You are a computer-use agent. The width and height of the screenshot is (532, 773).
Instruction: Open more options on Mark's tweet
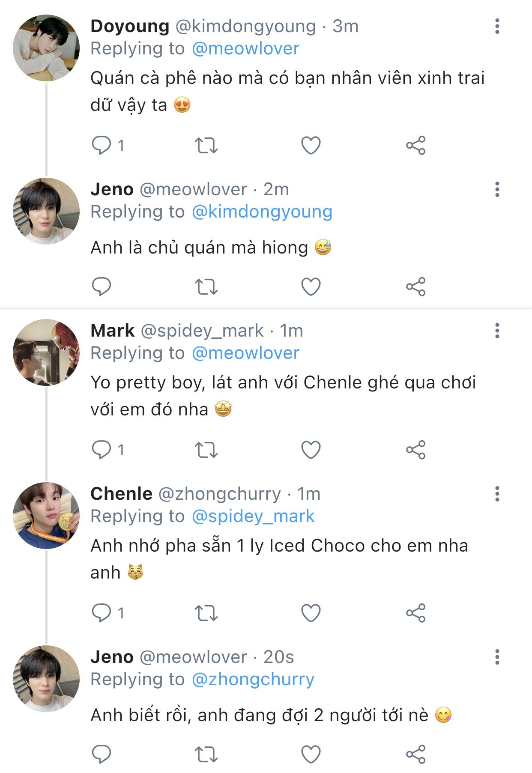[x=497, y=331]
